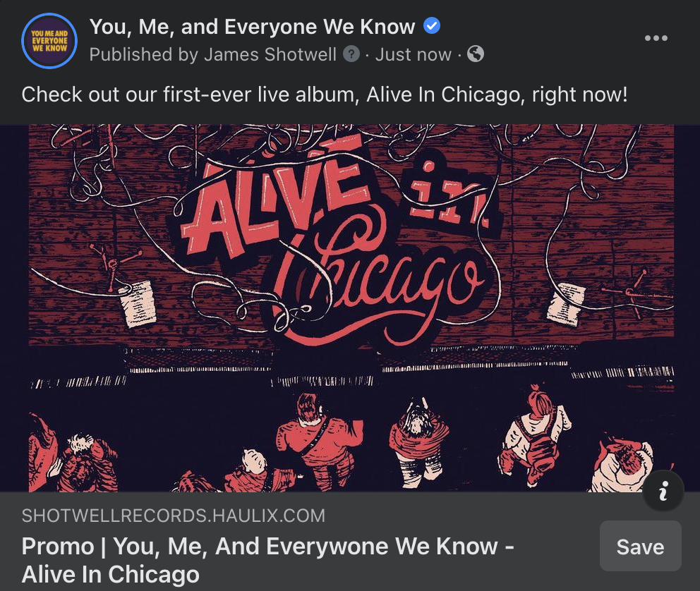Click the band's round profile picture
The image size is (700, 591).
[49, 41]
